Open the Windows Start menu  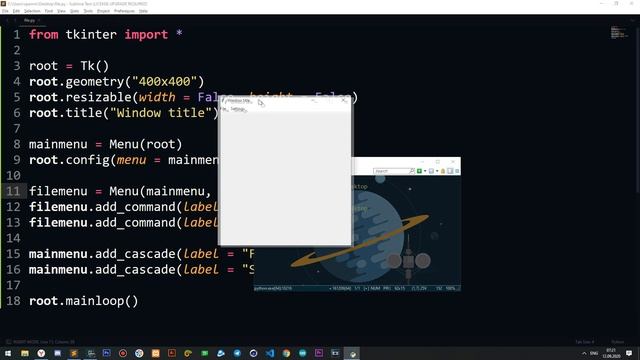[x=8, y=353]
